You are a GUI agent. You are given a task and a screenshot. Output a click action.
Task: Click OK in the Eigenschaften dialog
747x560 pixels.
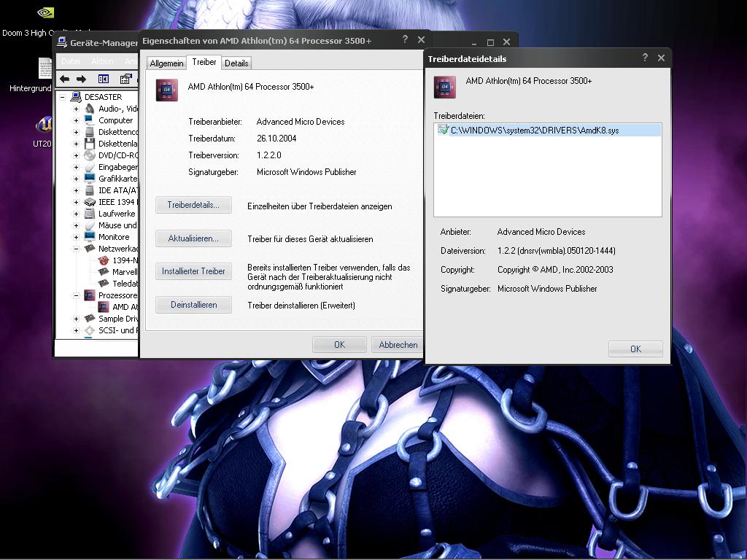click(339, 344)
